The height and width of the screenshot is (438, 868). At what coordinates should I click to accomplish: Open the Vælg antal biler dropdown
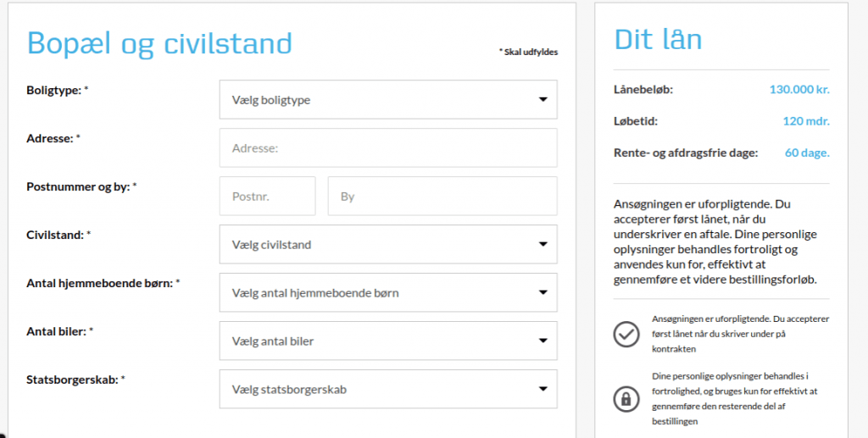pos(388,341)
